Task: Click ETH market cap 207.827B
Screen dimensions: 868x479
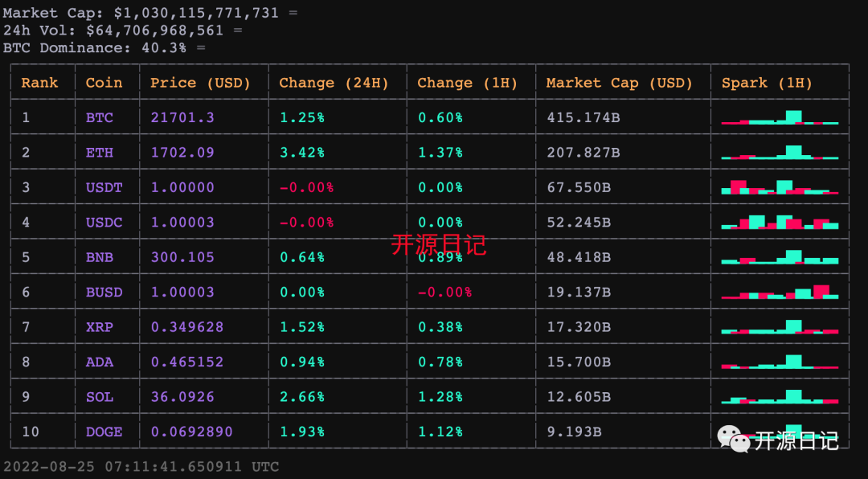Action: tap(583, 153)
